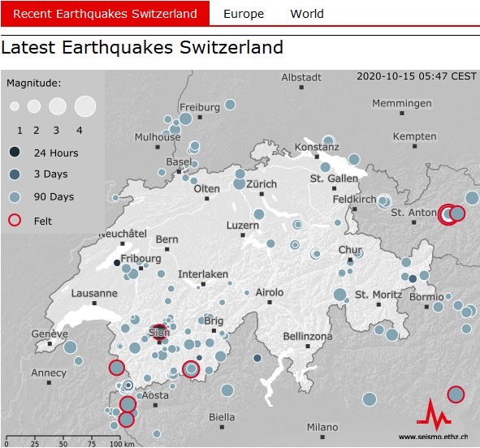The image size is (480, 448).
Task: Click the Albstadt city label
Action: click(301, 78)
